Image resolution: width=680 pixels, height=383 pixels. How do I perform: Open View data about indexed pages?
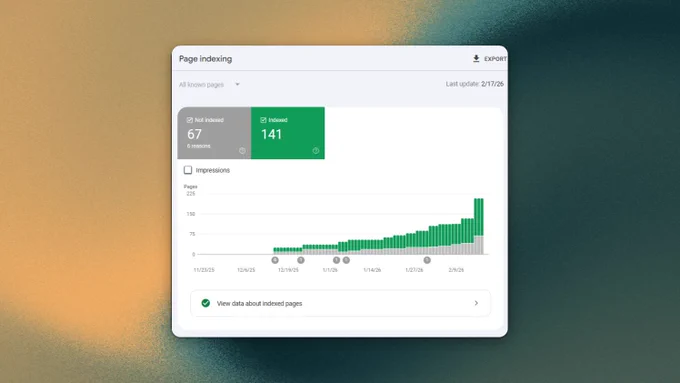pos(340,303)
